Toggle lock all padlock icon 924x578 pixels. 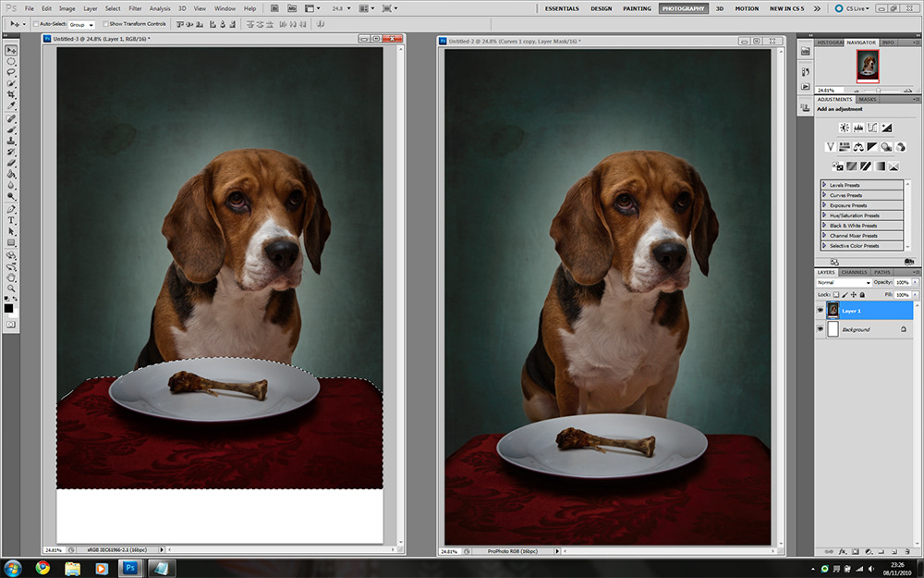tap(862, 294)
